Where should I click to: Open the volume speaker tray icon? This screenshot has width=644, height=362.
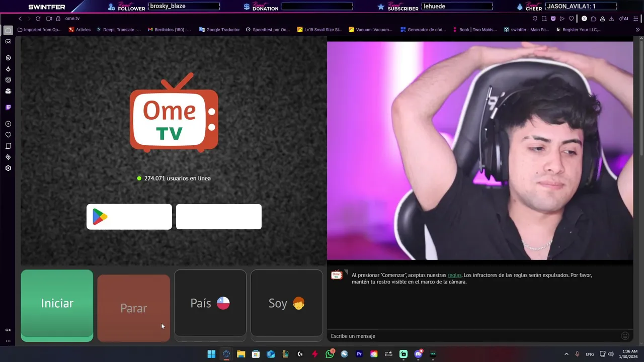pos(611,354)
